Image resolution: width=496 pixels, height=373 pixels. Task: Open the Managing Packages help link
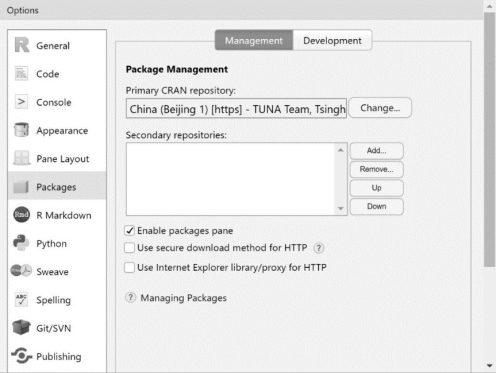[x=183, y=298]
